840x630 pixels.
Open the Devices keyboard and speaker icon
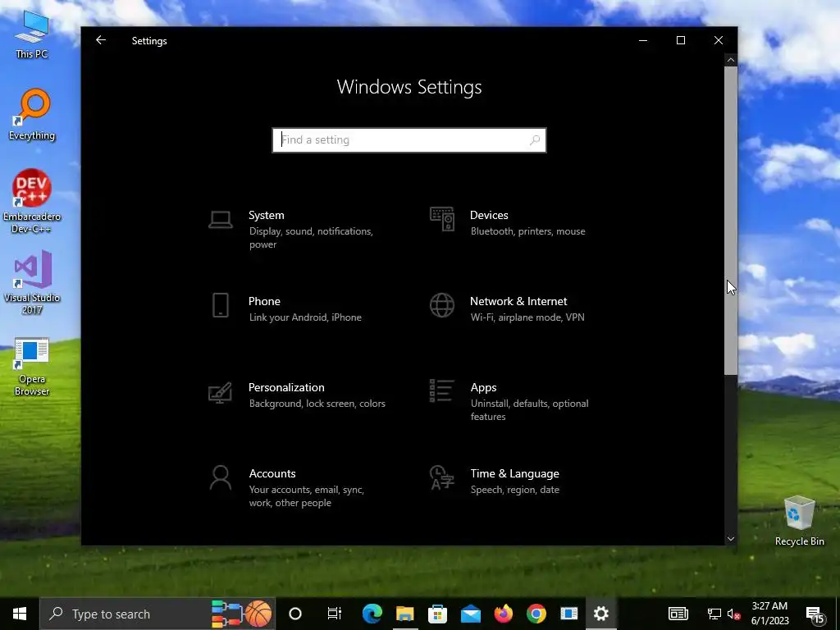[x=442, y=219]
